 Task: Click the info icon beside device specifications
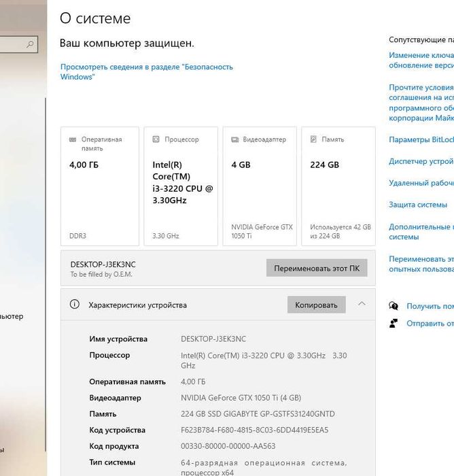coord(75,304)
